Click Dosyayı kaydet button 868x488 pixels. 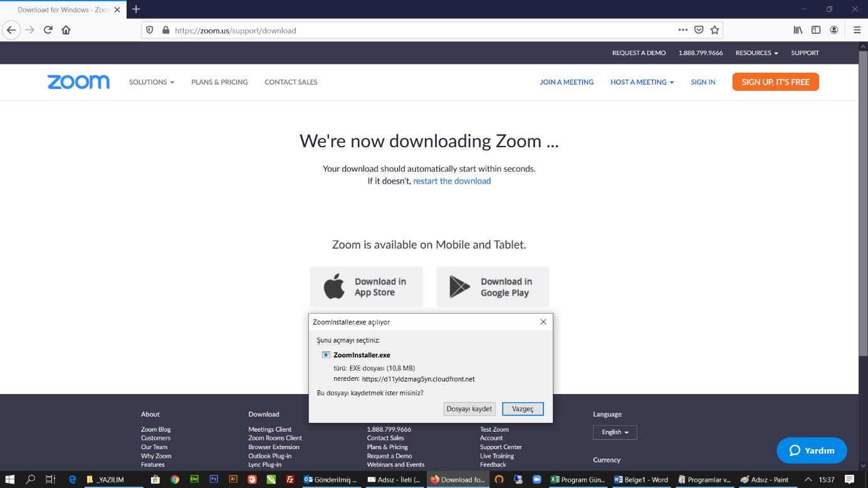(x=469, y=409)
